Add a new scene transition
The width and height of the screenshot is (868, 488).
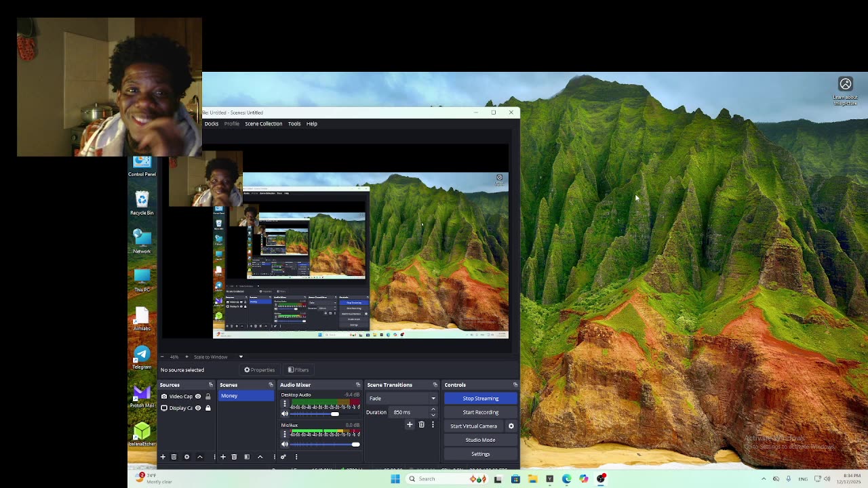click(x=410, y=425)
